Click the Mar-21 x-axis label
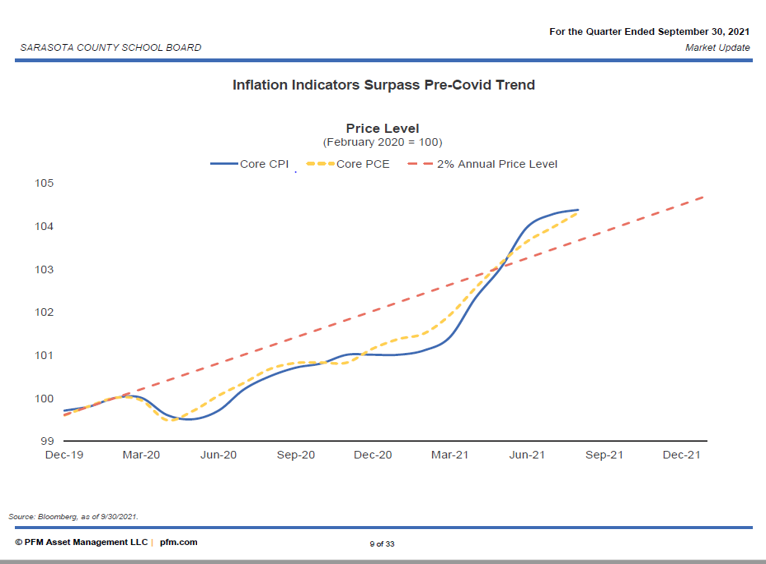The width and height of the screenshot is (766, 564). tap(450, 455)
